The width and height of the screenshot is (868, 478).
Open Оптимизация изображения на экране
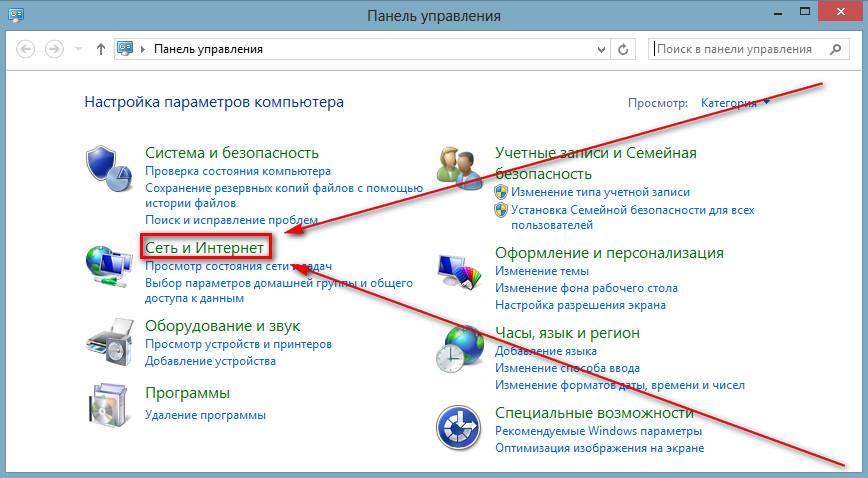coord(600,448)
